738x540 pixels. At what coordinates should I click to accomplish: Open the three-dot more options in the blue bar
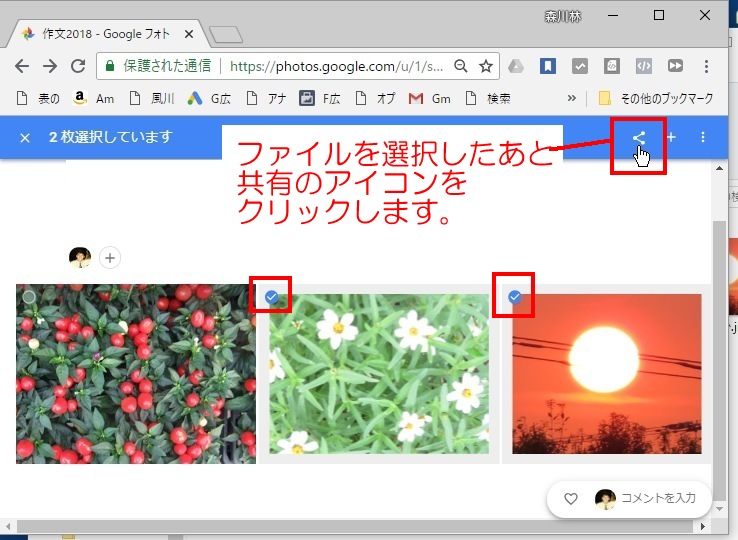[703, 137]
